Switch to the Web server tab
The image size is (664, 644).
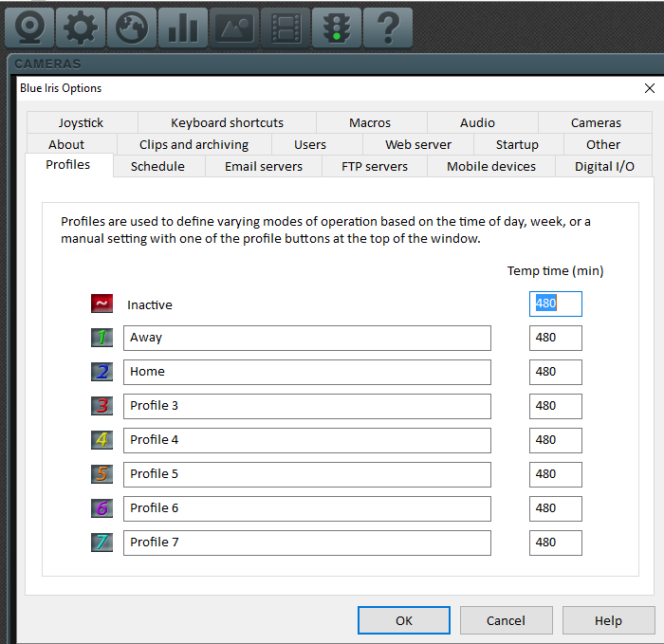[418, 144]
